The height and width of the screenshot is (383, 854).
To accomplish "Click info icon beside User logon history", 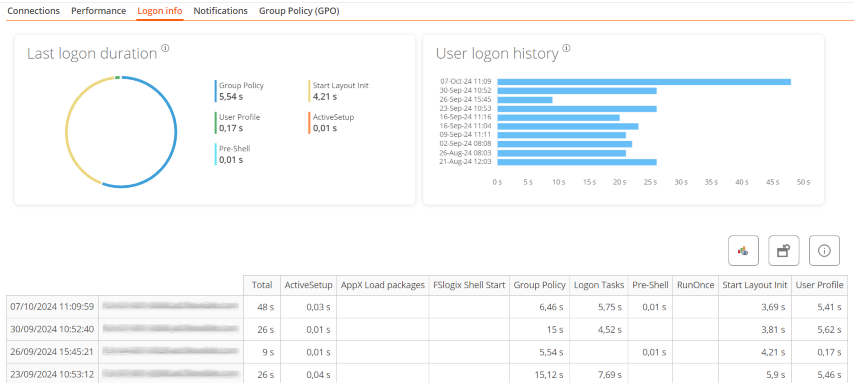I will pos(566,48).
